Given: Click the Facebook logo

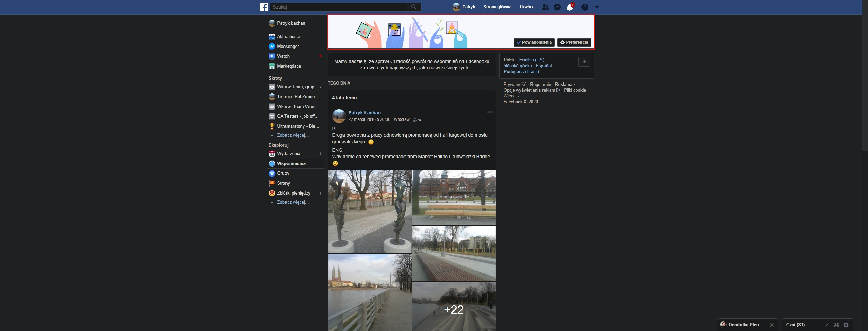Looking at the screenshot, I should tap(264, 7).
